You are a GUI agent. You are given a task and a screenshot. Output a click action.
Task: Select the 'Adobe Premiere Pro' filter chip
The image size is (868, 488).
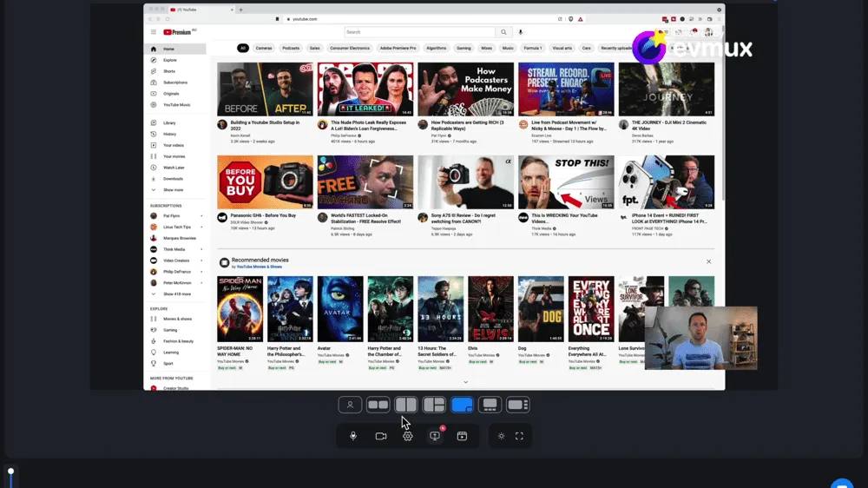tap(398, 49)
